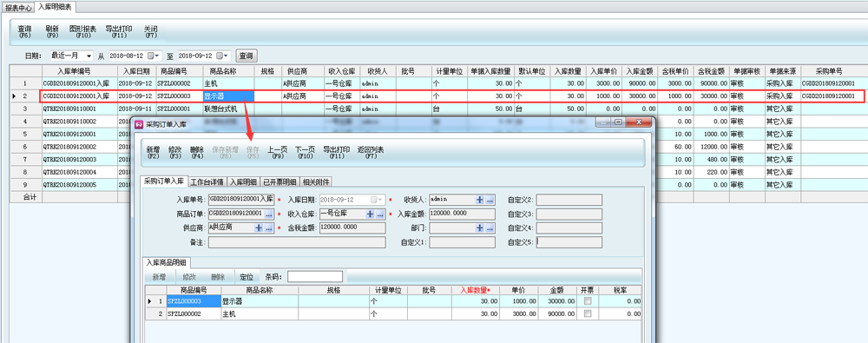Click the 定位 button above the goods grid
This screenshot has width=868, height=343.
pyautogui.click(x=247, y=276)
